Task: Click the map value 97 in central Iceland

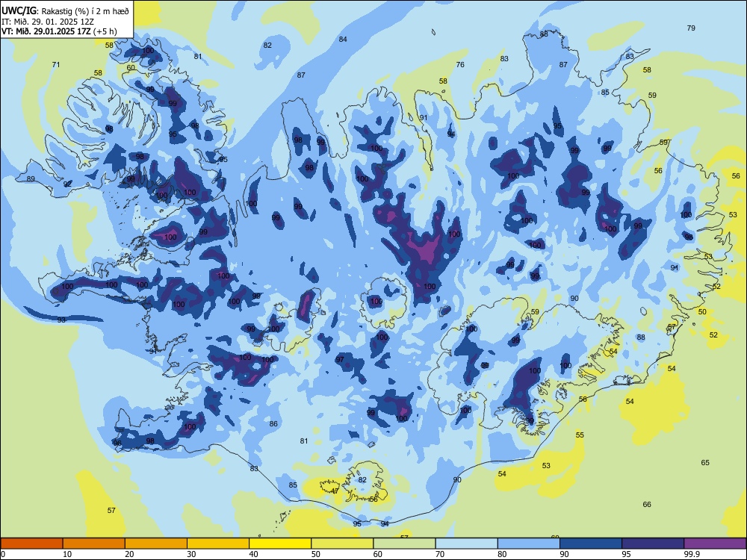Action: 340,360
